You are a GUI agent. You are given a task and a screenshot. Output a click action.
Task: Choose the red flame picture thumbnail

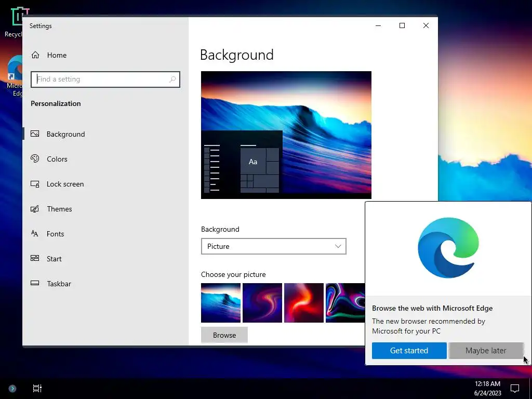click(303, 303)
